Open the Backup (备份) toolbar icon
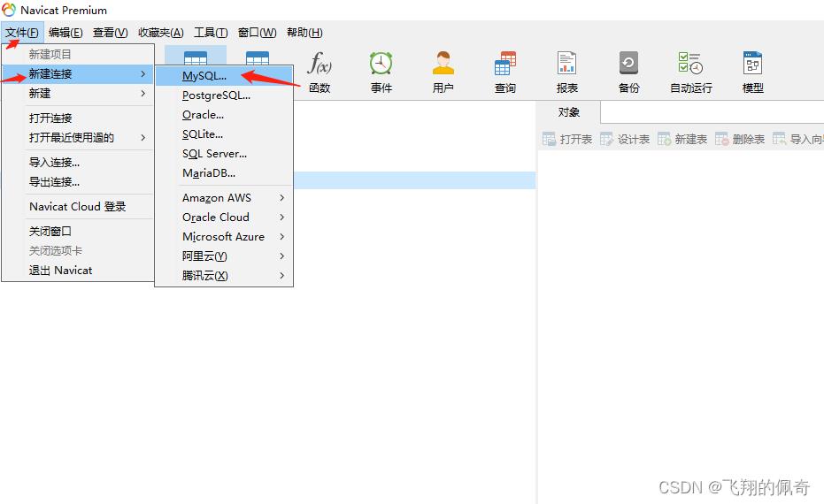This screenshot has width=824, height=504. click(628, 72)
